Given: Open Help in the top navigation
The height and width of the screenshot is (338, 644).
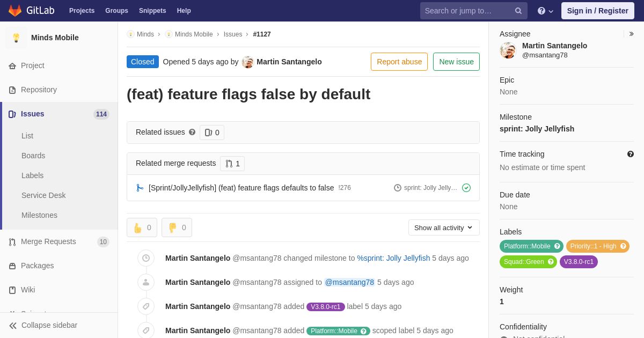Looking at the screenshot, I should [184, 11].
